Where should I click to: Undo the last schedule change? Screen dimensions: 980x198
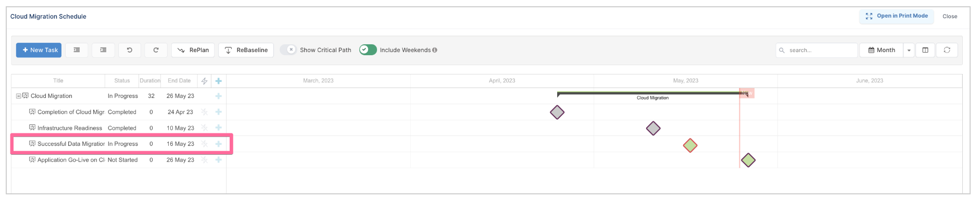coord(130,50)
